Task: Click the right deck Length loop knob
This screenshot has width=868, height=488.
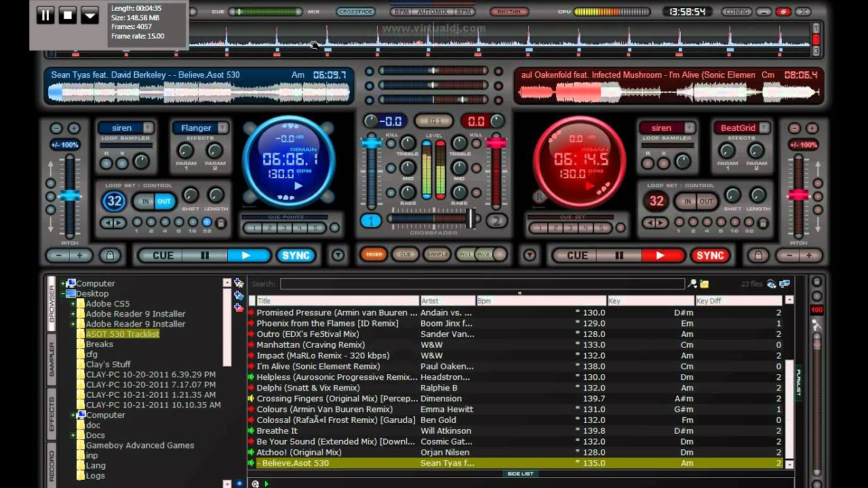Action: 757,195
